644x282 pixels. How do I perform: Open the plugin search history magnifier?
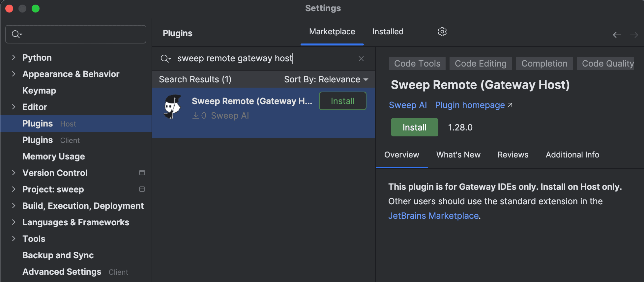click(165, 59)
